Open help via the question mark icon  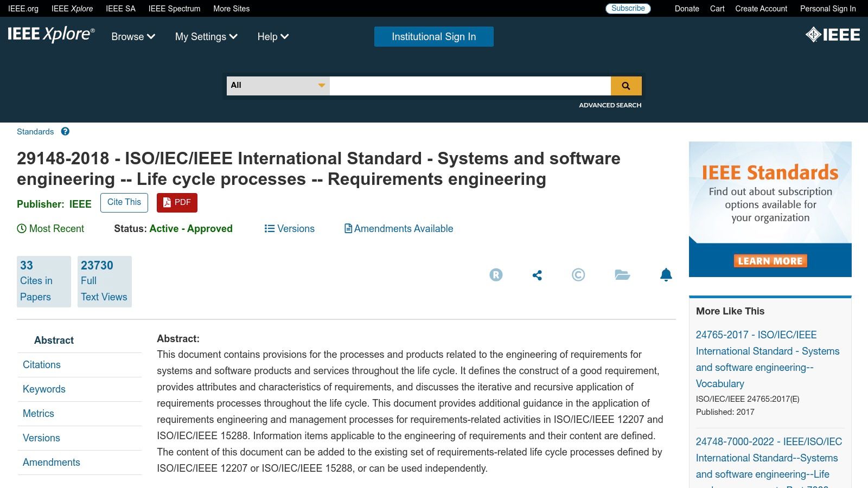[x=65, y=131]
